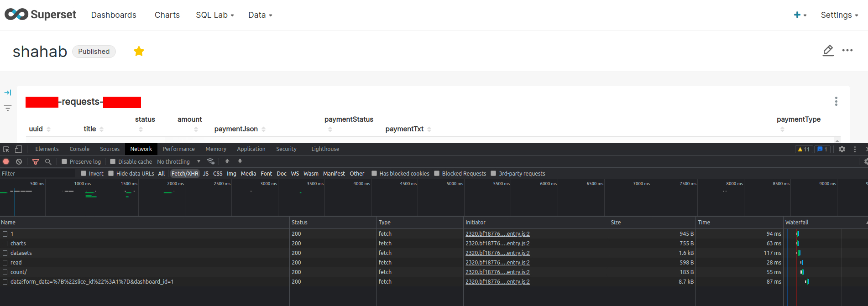Open the Settings dropdown

pos(839,15)
